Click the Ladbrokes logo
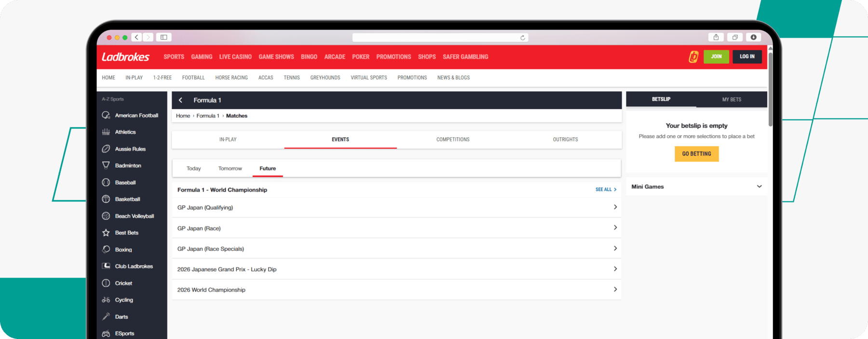This screenshot has height=339, width=868. pyautogui.click(x=125, y=57)
